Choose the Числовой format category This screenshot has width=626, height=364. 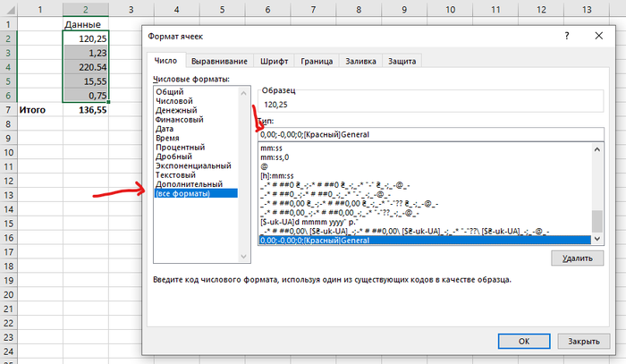174,101
